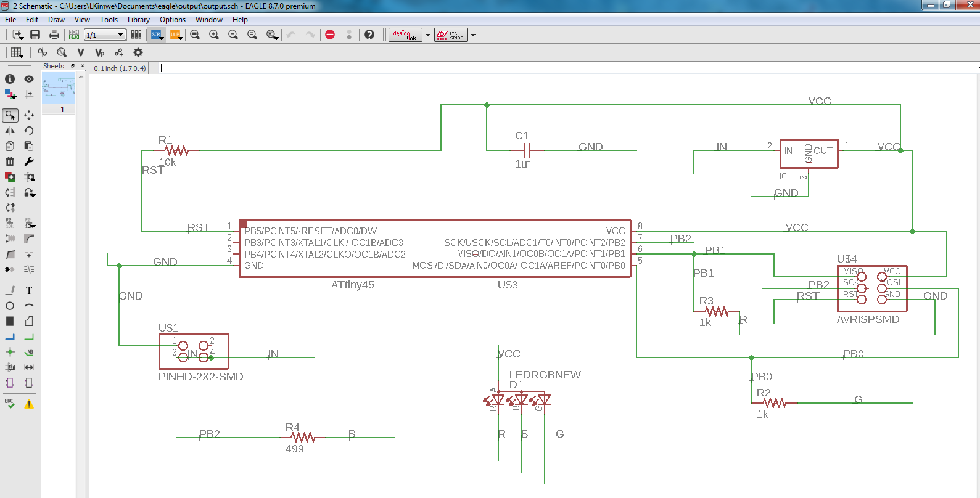
Task: Select the Text tool
Action: [29, 290]
